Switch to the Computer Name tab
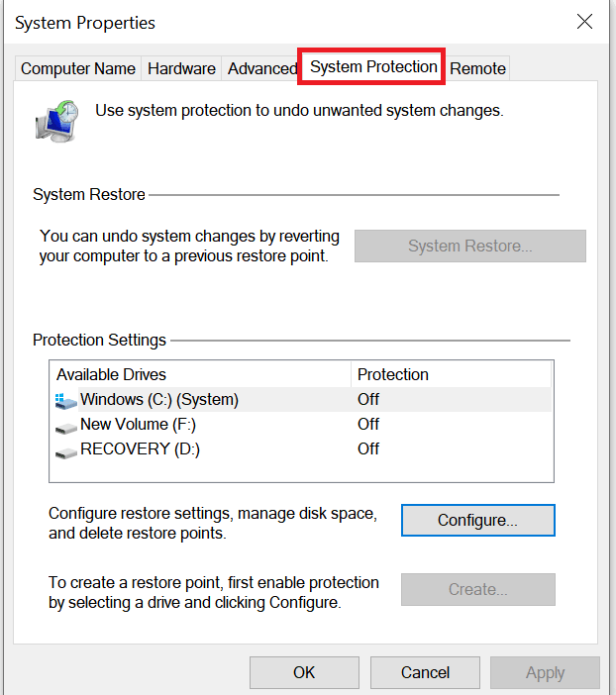This screenshot has width=616, height=695. click(x=78, y=68)
